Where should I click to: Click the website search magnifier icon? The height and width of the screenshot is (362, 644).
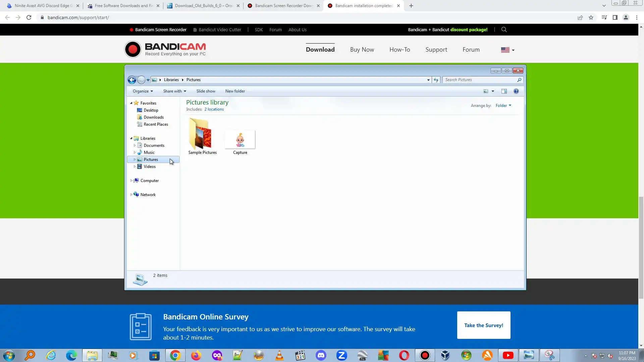(x=504, y=29)
